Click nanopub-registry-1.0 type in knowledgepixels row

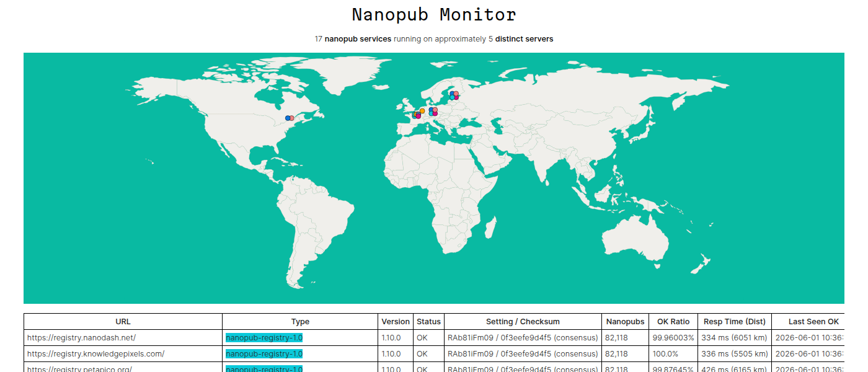264,354
